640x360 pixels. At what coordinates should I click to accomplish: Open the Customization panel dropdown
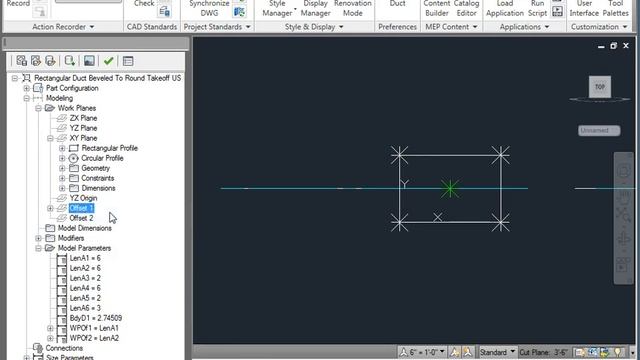625,27
